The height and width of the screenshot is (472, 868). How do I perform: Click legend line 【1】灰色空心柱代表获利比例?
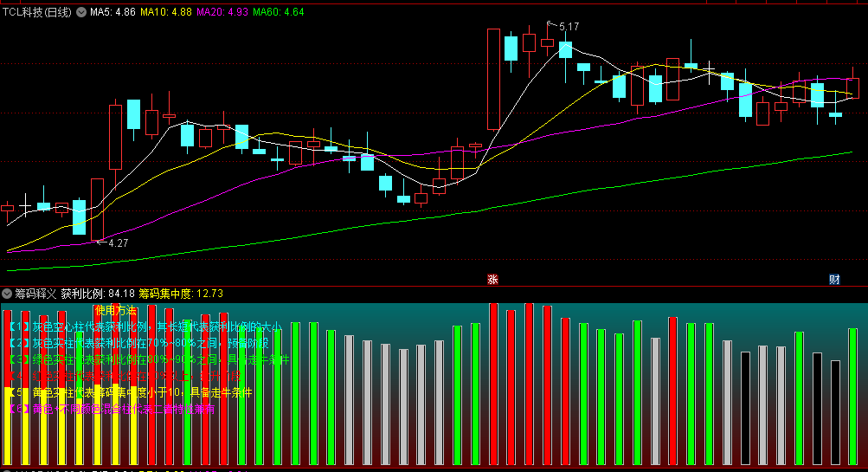(145, 327)
